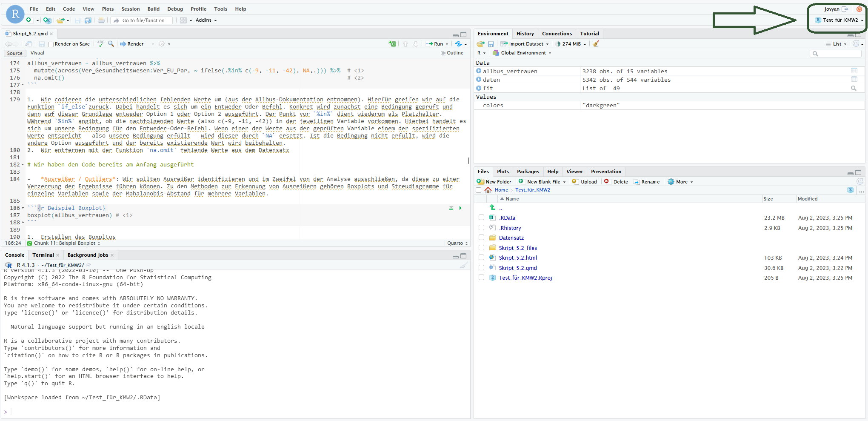The width and height of the screenshot is (868, 421).
Task: Tick the checkbox for .Rhistory file
Action: [x=481, y=228]
